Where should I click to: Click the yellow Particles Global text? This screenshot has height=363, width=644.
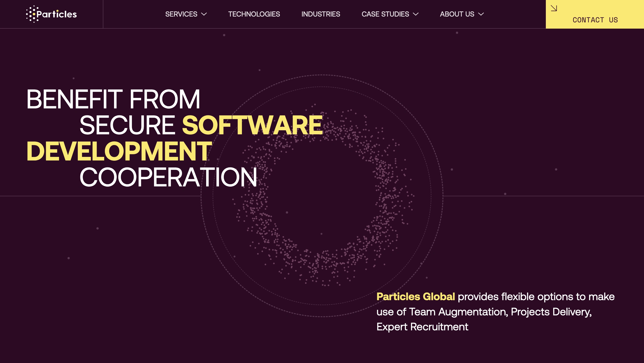click(415, 297)
